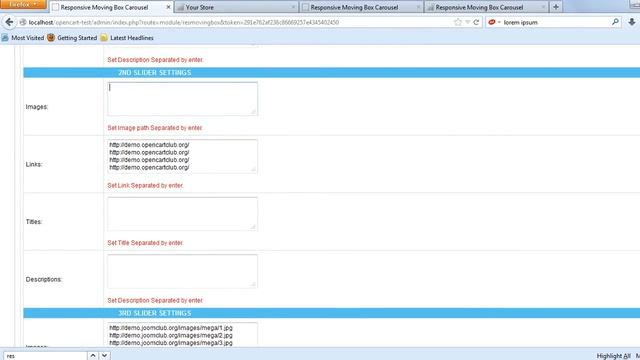Grab the resize handle of 2nd slider Images textarea
Image resolution: width=640 pixels, height=360 pixels.
pyautogui.click(x=253, y=112)
